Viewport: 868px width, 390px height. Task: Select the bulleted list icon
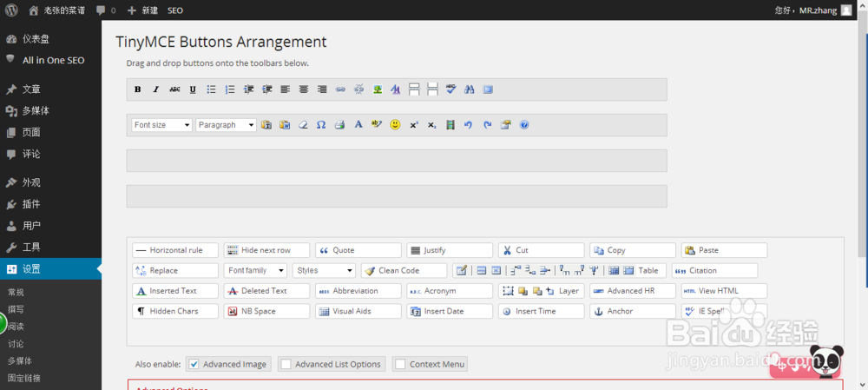click(212, 89)
